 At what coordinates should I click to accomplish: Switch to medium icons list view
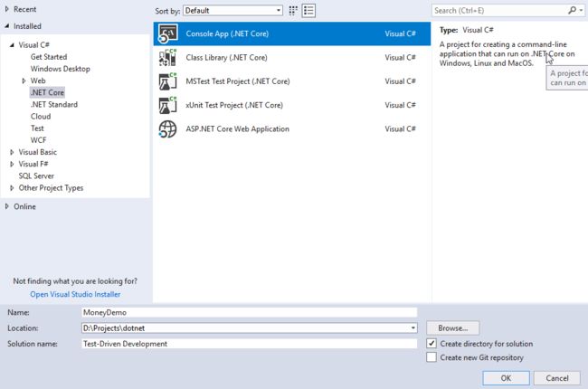tap(308, 11)
